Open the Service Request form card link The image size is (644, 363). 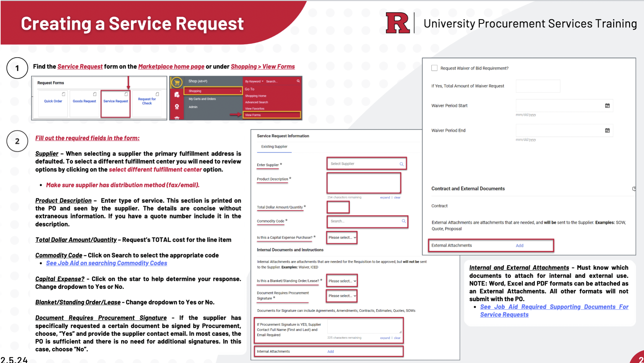(x=116, y=101)
